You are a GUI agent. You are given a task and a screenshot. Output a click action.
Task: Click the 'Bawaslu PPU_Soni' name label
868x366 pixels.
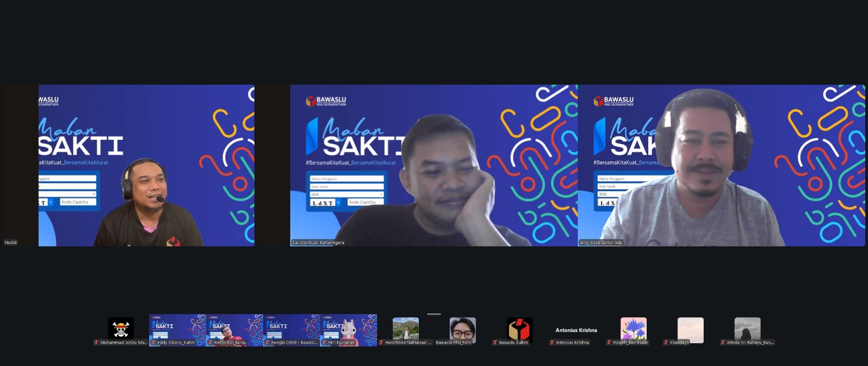(x=454, y=343)
